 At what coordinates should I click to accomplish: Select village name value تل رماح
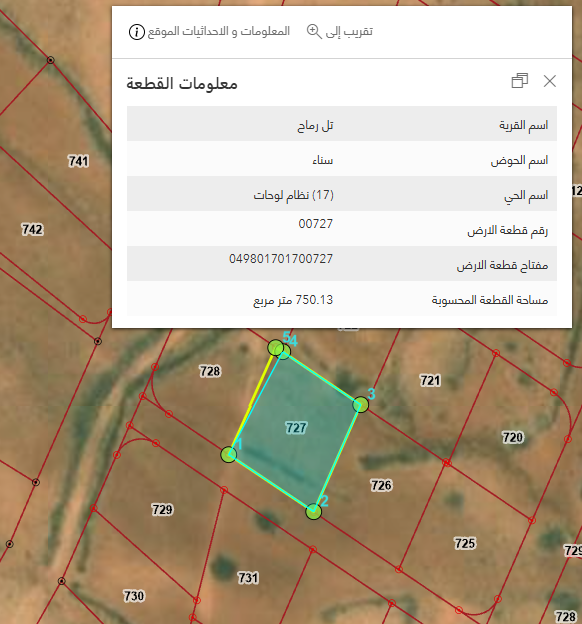(315, 126)
